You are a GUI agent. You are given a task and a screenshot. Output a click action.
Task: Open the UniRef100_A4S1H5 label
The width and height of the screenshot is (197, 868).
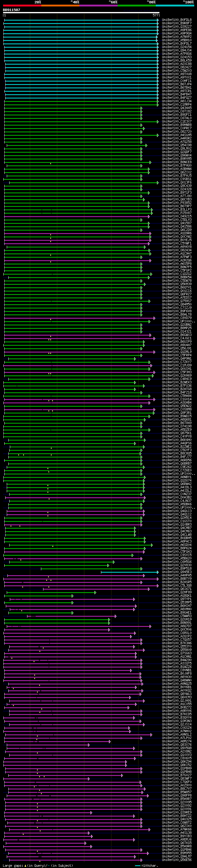[x=176, y=135]
